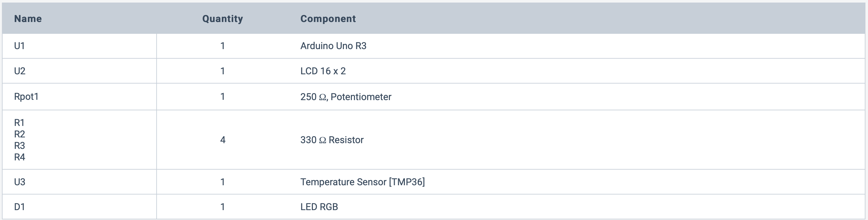Click the LCD 16 x 2 entry

[323, 71]
